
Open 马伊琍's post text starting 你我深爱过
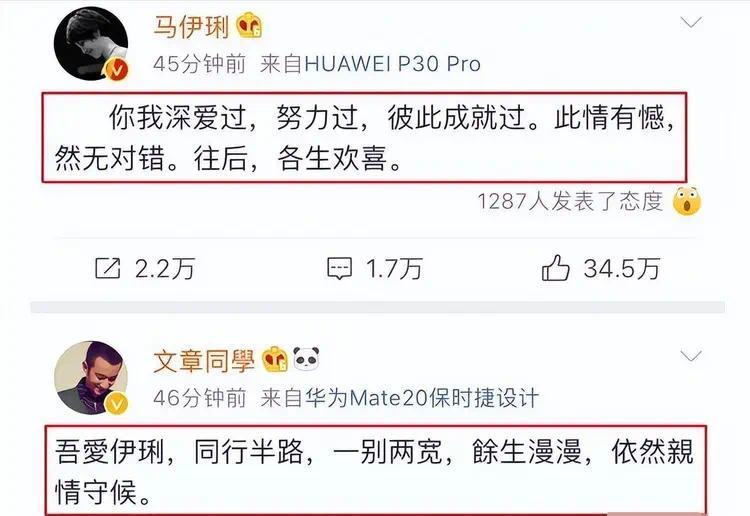click(x=364, y=137)
